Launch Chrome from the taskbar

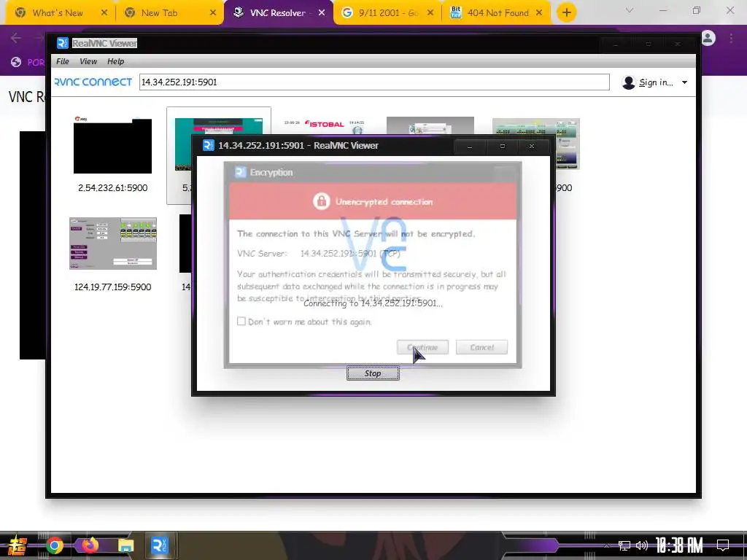(x=54, y=545)
